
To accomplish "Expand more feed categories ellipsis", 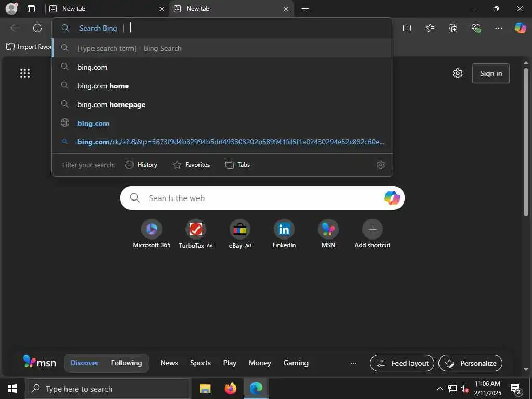I will (x=353, y=363).
